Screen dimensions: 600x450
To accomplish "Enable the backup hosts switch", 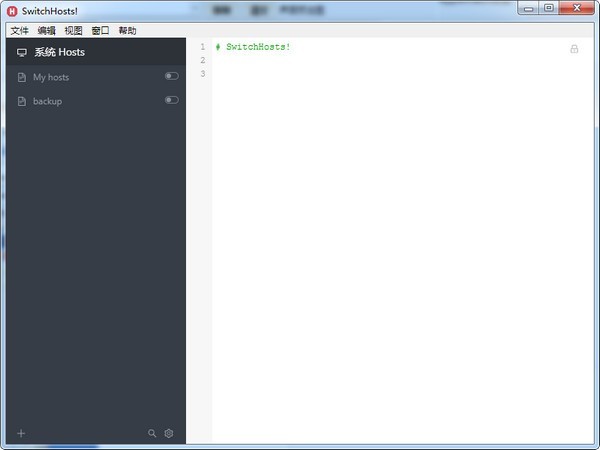I will pyautogui.click(x=171, y=100).
